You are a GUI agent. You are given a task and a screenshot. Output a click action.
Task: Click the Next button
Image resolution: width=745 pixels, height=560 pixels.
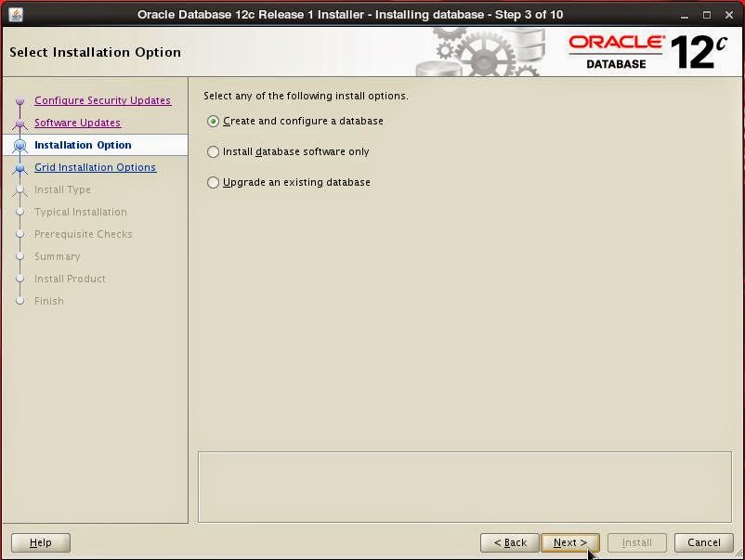pyautogui.click(x=570, y=542)
